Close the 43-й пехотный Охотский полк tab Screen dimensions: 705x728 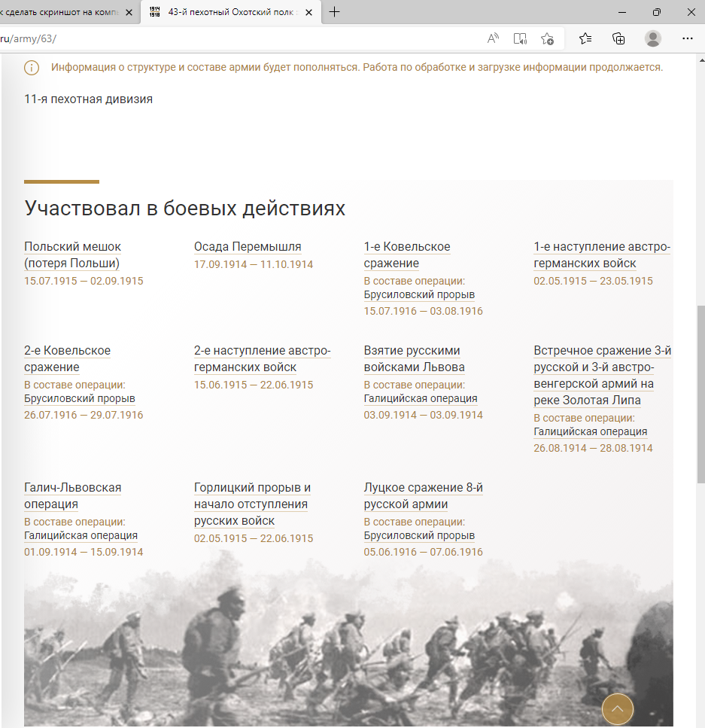(x=308, y=12)
